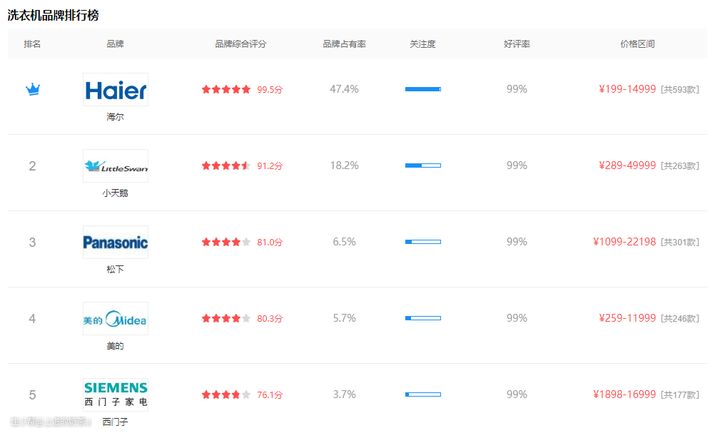720x438 pixels.
Task: Click the 小天鹅 brand name
Action: pyautogui.click(x=115, y=193)
